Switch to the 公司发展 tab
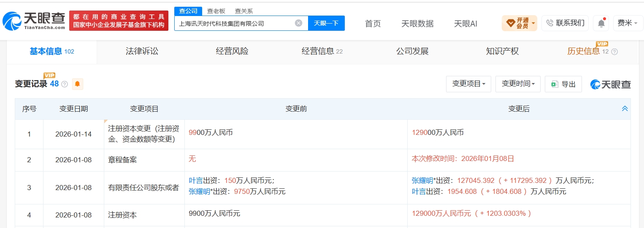The image size is (644, 228). [412, 51]
